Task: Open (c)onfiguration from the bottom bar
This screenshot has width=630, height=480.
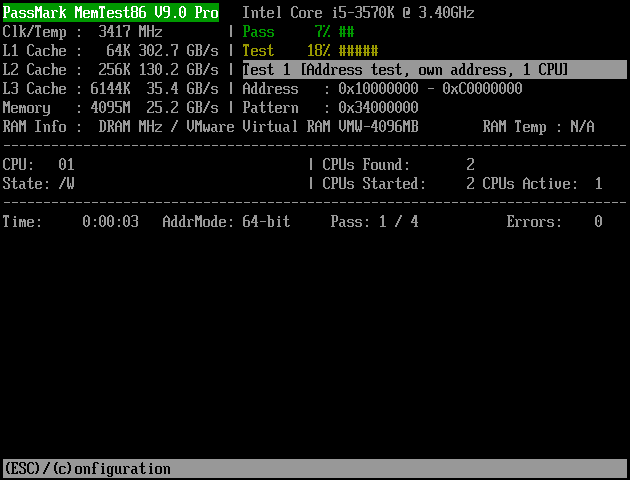Action: click(112, 469)
